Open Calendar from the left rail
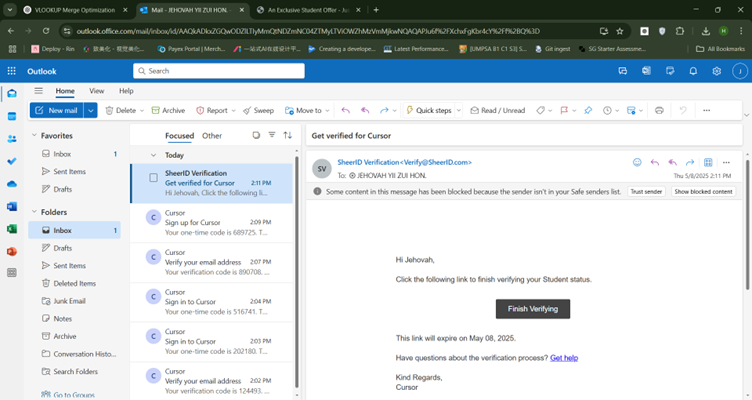 coord(12,116)
